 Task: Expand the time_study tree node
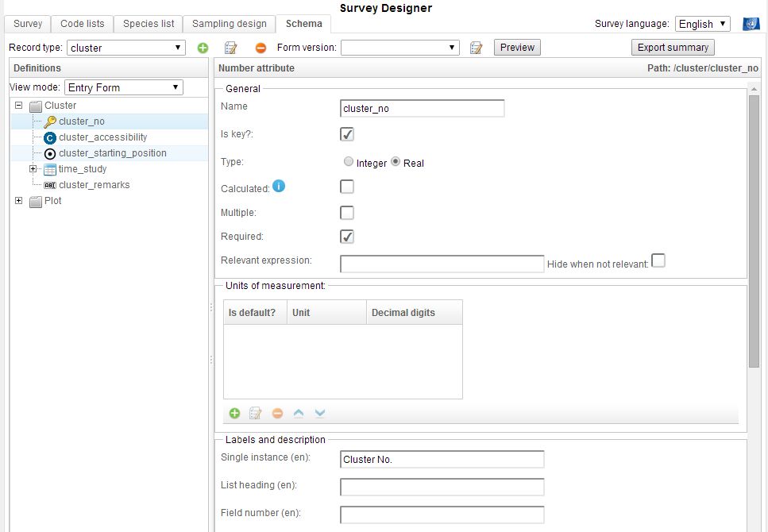pos(33,169)
